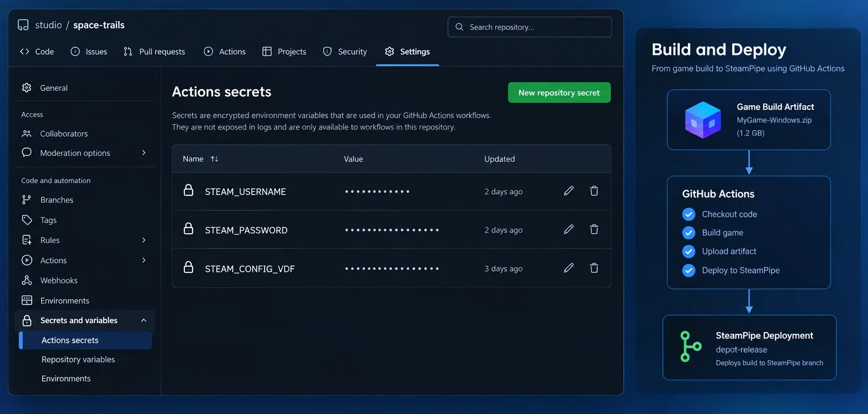Click the Code angle-brackets icon
Image resolution: width=868 pixels, height=414 pixels.
(x=25, y=52)
